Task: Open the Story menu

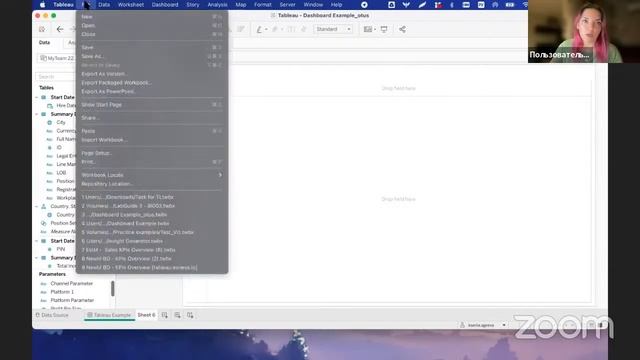Action: point(193,5)
